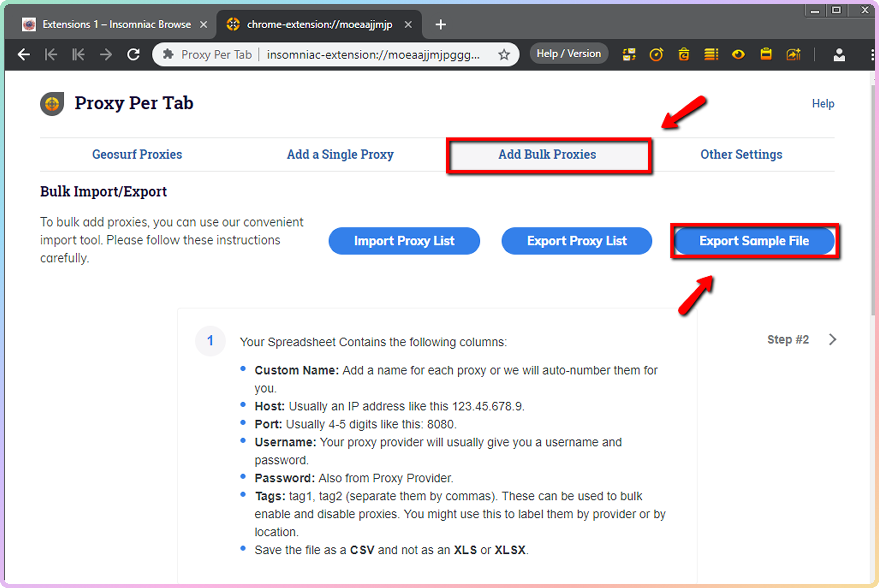This screenshot has width=879, height=588.
Task: Switch to Geosurf Proxies tab
Action: [x=137, y=154]
